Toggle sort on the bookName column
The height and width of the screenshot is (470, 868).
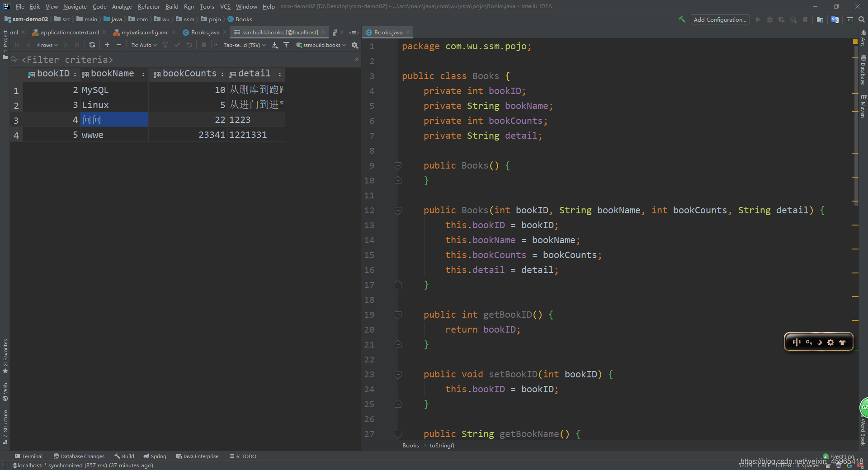click(143, 74)
